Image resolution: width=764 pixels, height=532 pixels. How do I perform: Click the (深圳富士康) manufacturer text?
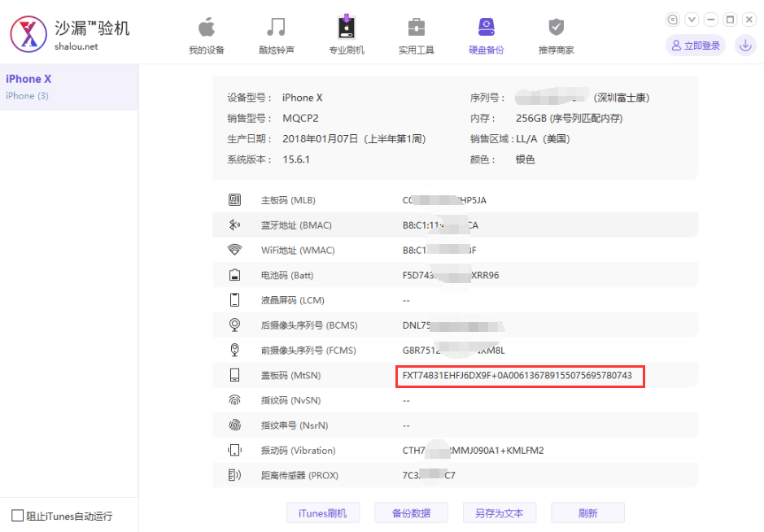[x=622, y=98]
